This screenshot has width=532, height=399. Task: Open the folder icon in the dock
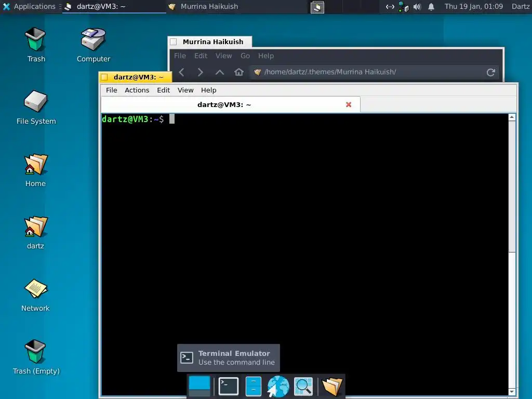pyautogui.click(x=332, y=386)
